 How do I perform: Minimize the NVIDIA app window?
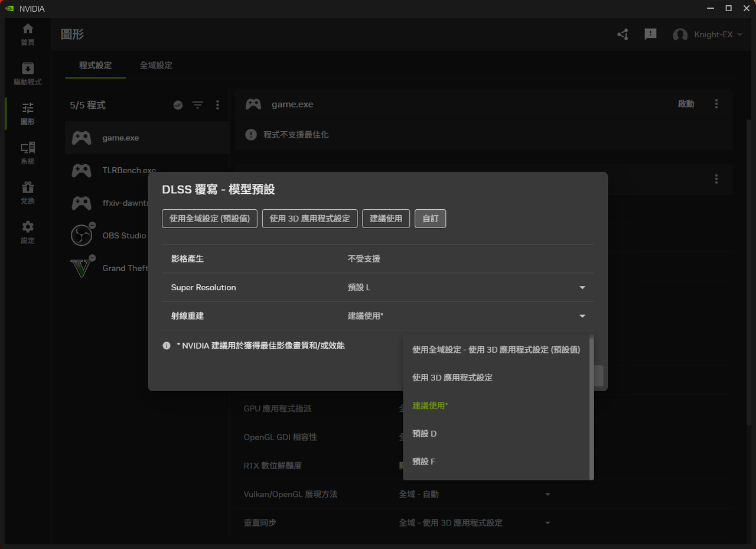click(x=709, y=8)
